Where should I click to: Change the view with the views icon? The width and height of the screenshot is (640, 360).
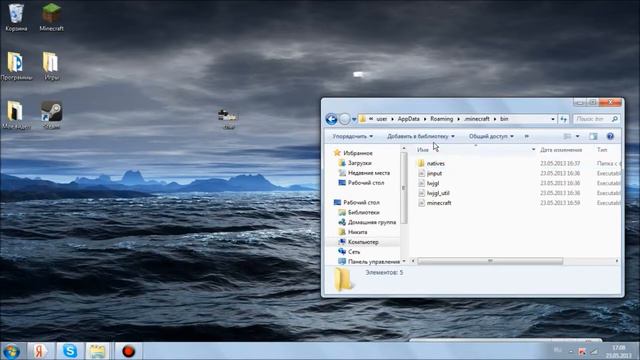[x=567, y=136]
